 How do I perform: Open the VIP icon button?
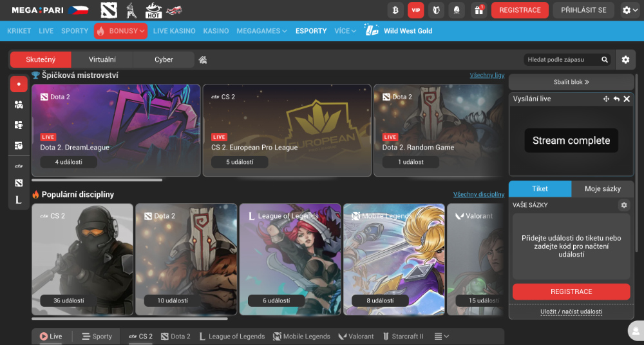point(416,10)
